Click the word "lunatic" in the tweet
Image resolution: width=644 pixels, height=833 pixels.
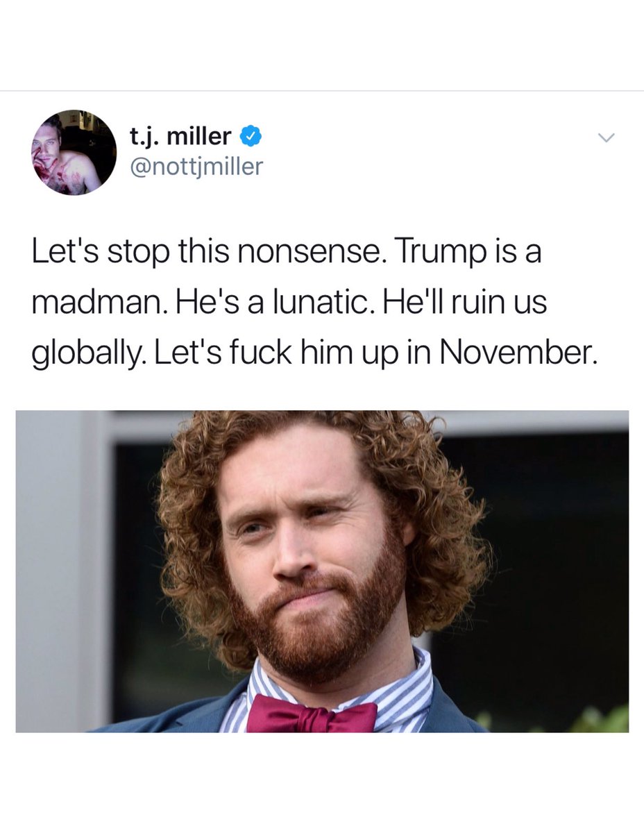pos(326,304)
